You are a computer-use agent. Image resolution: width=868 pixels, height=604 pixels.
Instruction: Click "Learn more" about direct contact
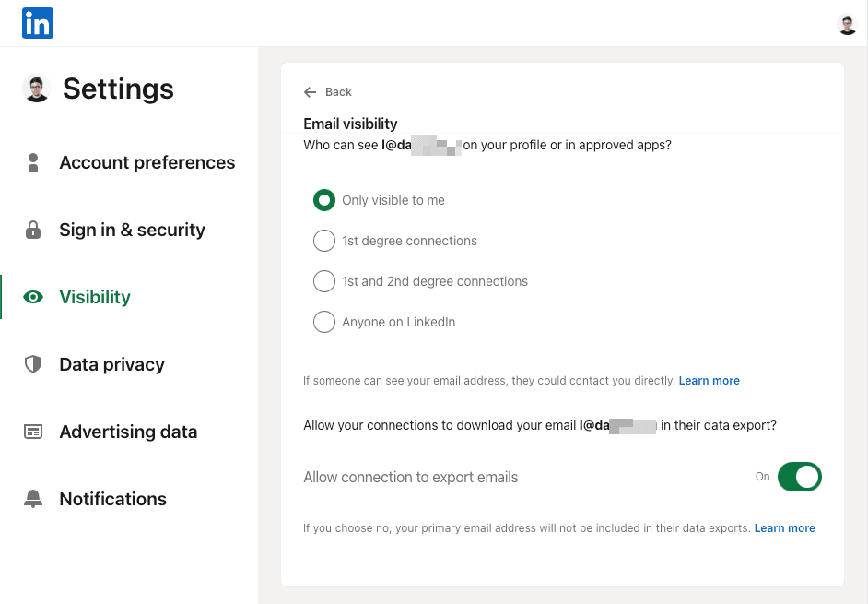(709, 380)
